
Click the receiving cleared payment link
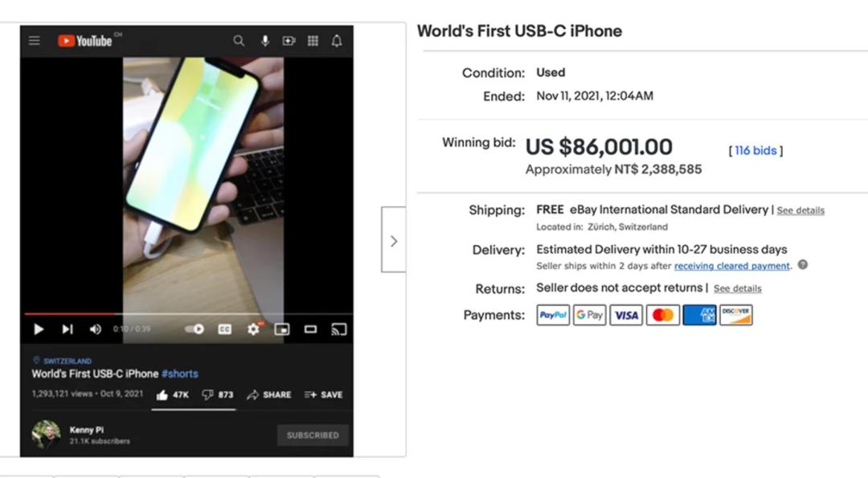(x=732, y=266)
